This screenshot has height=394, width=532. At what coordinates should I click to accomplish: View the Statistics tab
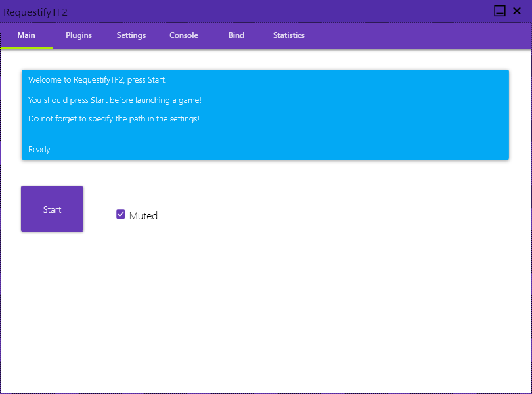[x=289, y=35]
